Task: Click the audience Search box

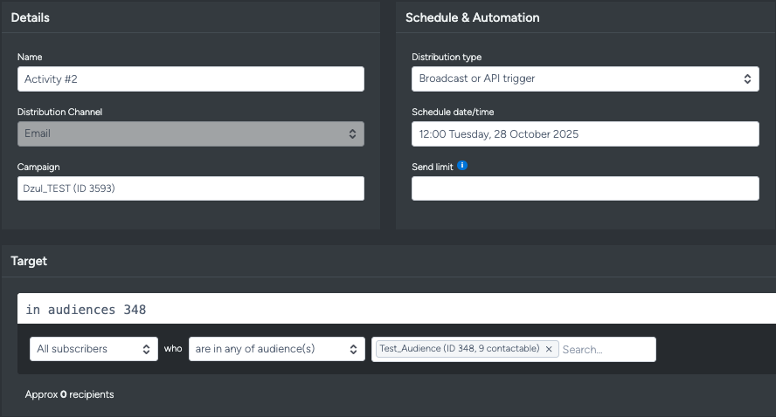Action: pyautogui.click(x=605, y=349)
